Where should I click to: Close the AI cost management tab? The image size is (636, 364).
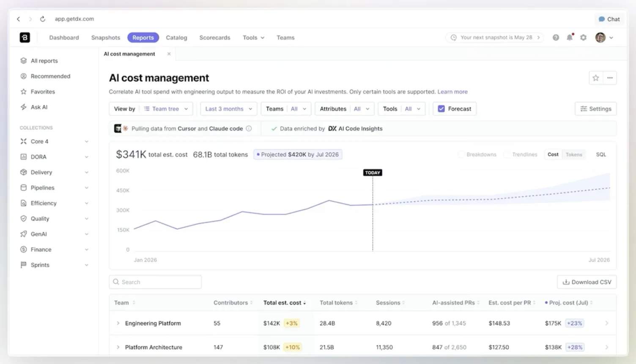pos(169,54)
